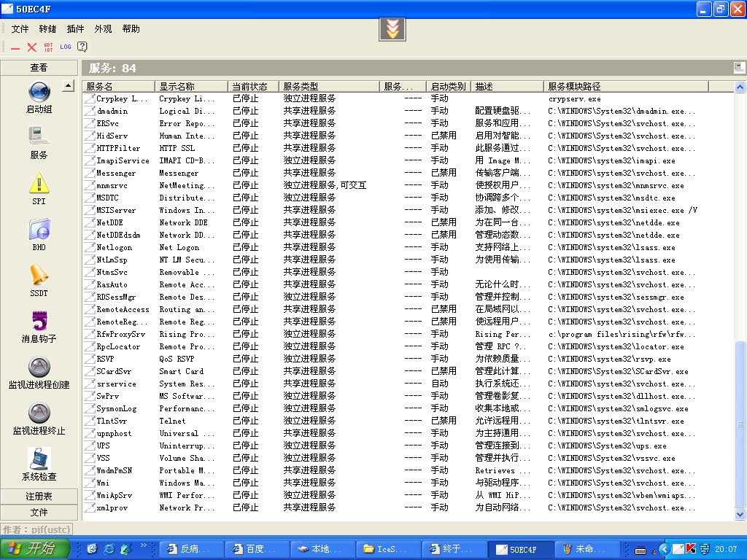Click the service list scroll-up arrow
The height and width of the screenshot is (560, 747).
point(740,87)
